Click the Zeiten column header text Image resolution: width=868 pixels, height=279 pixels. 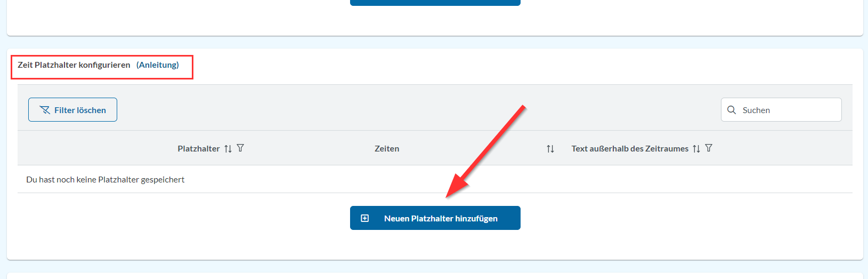pos(387,149)
